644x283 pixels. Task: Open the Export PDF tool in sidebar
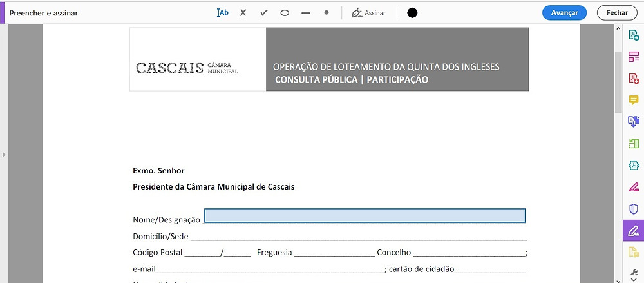(x=634, y=35)
